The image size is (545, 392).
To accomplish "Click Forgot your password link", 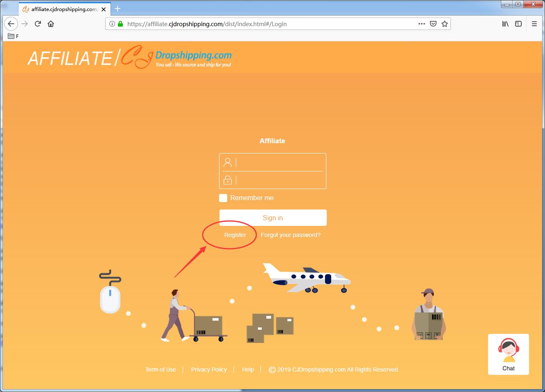I will point(290,235).
